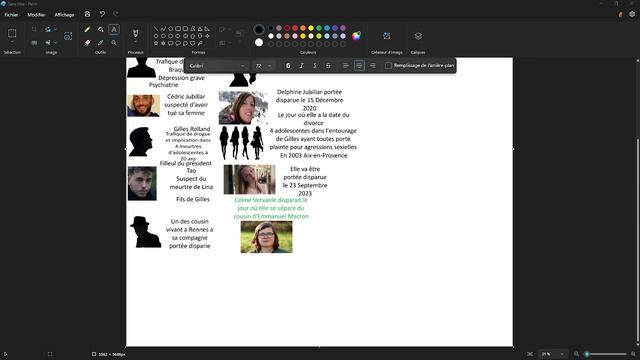Click the rectangular Selection tool
Screen dimensions: 640x360
(12, 33)
